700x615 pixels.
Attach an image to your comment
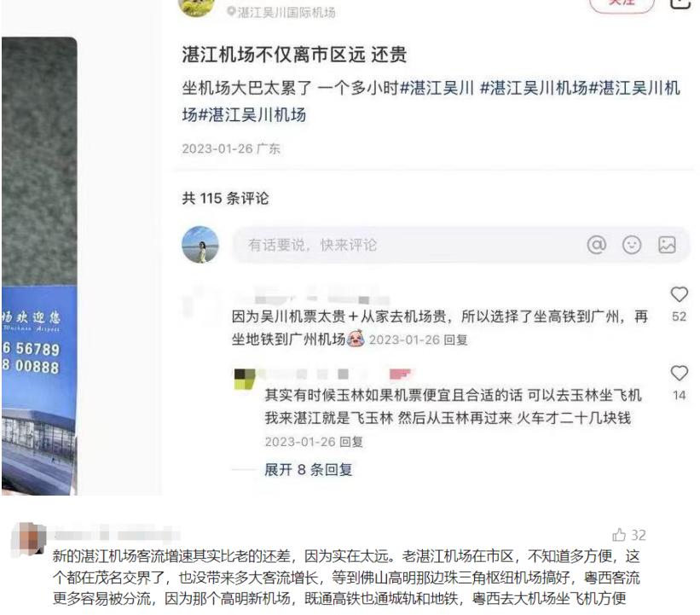click(x=667, y=245)
